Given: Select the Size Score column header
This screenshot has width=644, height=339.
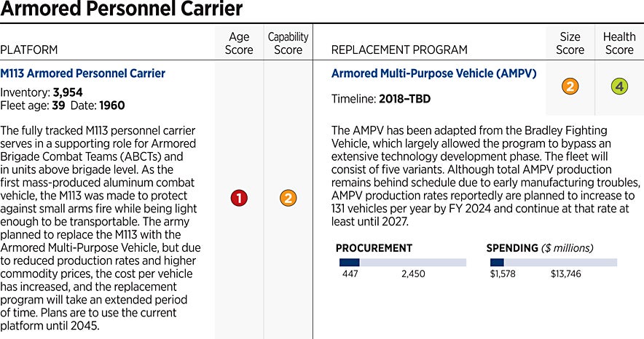Looking at the screenshot, I should point(570,43).
